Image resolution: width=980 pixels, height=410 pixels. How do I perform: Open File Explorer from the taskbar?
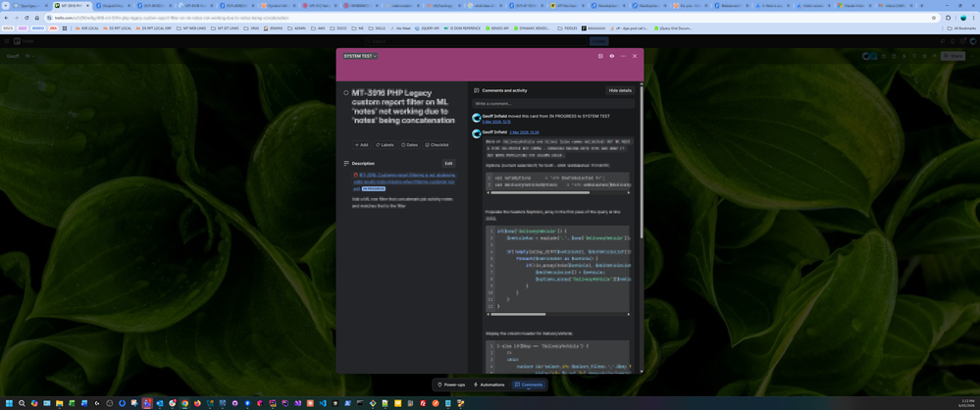point(60,403)
